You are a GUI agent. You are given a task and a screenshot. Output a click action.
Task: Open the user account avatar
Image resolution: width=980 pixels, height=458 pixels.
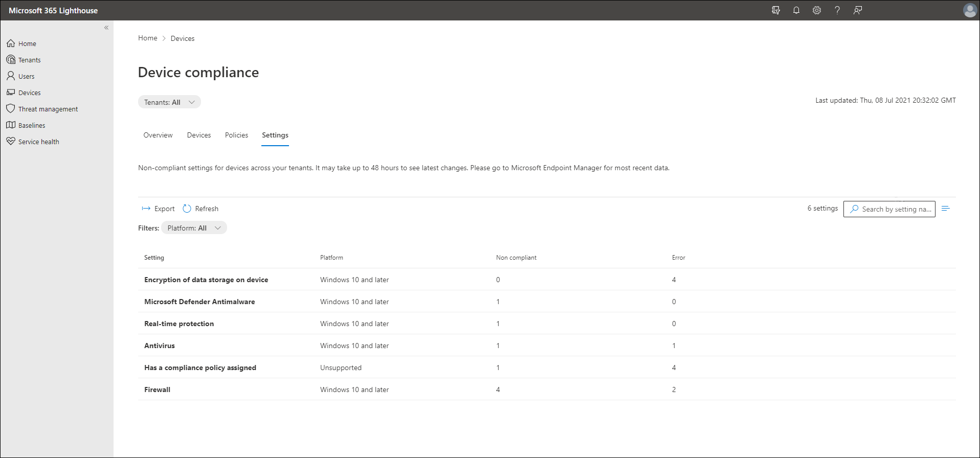tap(970, 10)
